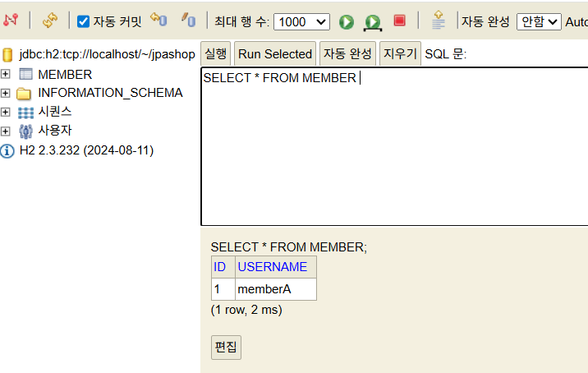Click the USERNAME column header
588x373 pixels.
(272, 267)
